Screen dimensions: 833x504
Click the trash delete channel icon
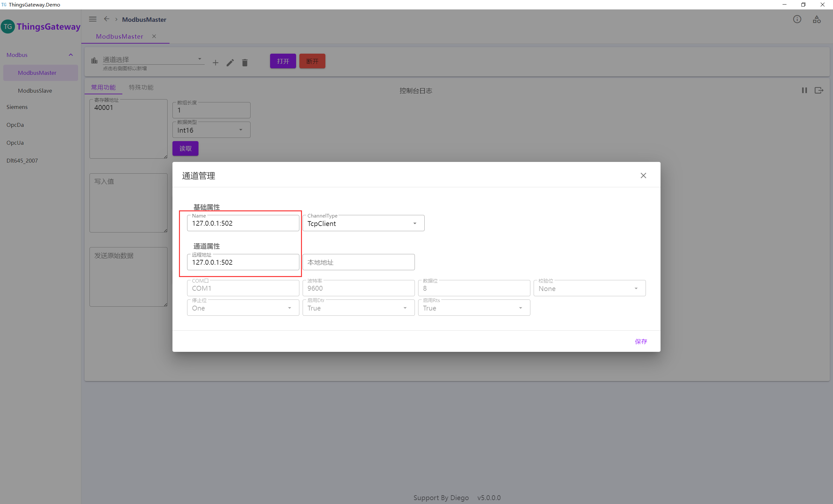245,62
